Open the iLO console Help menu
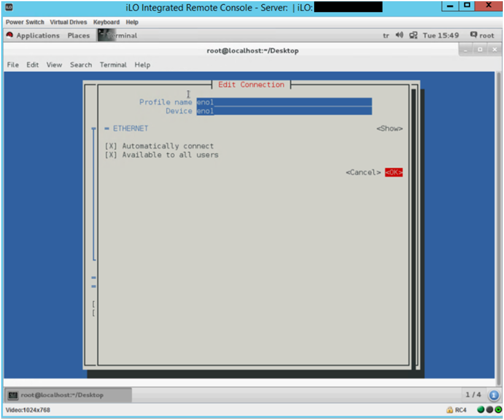 (132, 22)
